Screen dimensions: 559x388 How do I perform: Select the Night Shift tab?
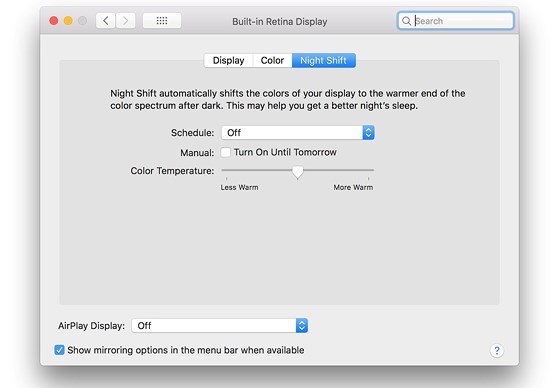coord(324,60)
